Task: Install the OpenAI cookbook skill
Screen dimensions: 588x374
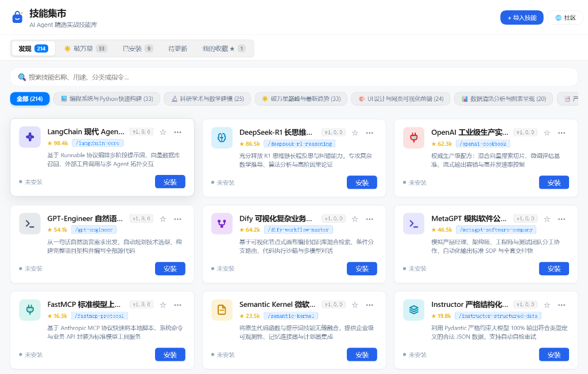Action: [554, 182]
